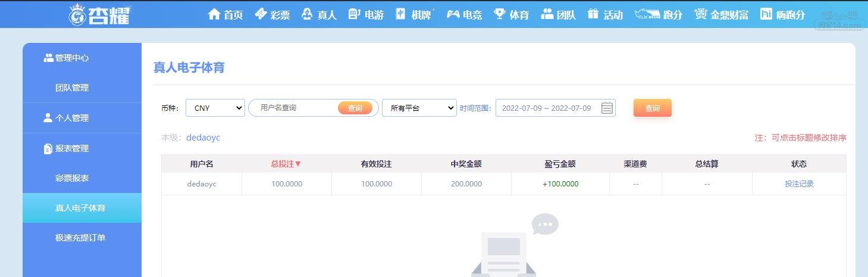
Task: Open the 团队 menu item
Action: [566, 15]
